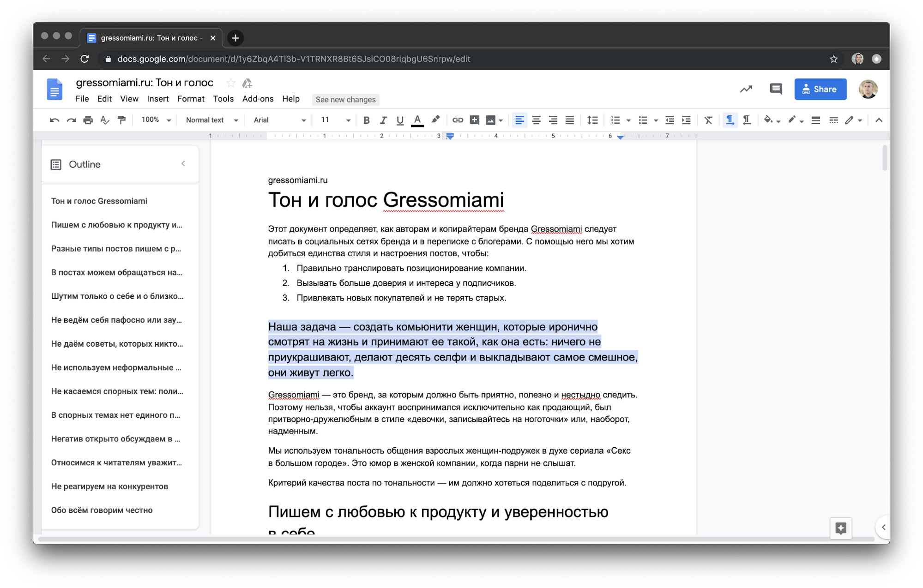923x588 pixels.
Task: Open the Docs home blue document icon
Action: pyautogui.click(x=54, y=89)
